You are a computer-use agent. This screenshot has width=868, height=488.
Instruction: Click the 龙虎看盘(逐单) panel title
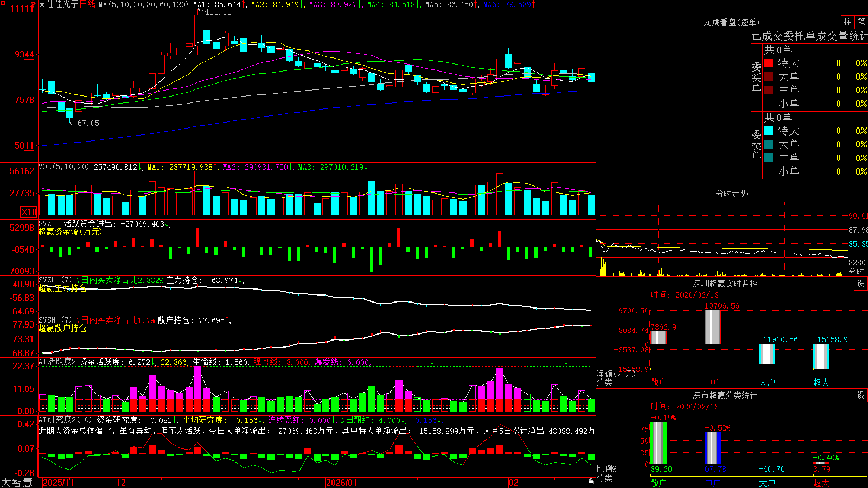click(x=731, y=22)
